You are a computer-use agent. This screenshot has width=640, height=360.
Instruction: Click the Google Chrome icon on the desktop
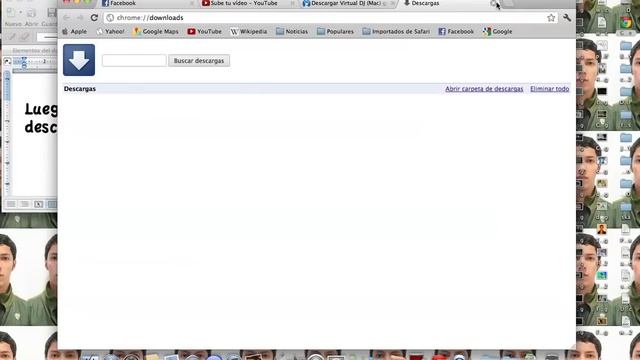click(x=625, y=23)
